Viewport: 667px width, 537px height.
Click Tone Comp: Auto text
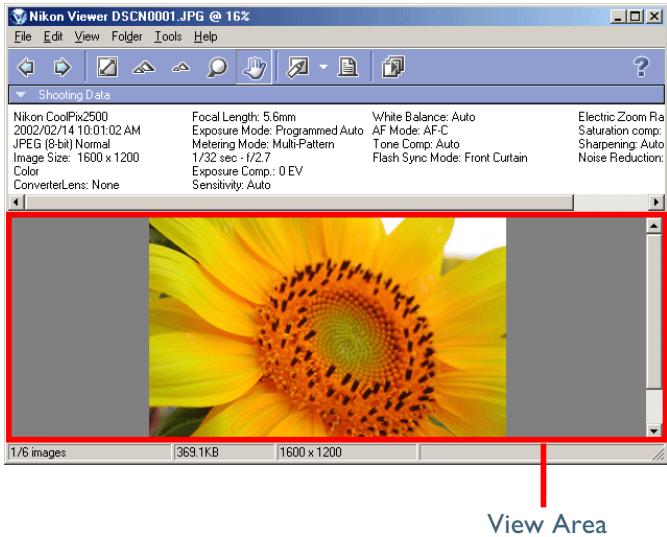(416, 144)
